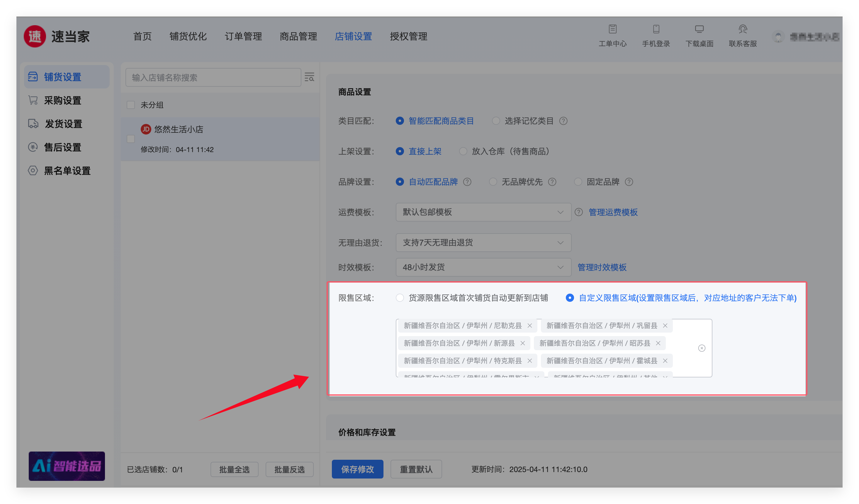Screen dimensions: 859x504
Task: Select 无品牌优先 brand radio option
Action: [493, 182]
